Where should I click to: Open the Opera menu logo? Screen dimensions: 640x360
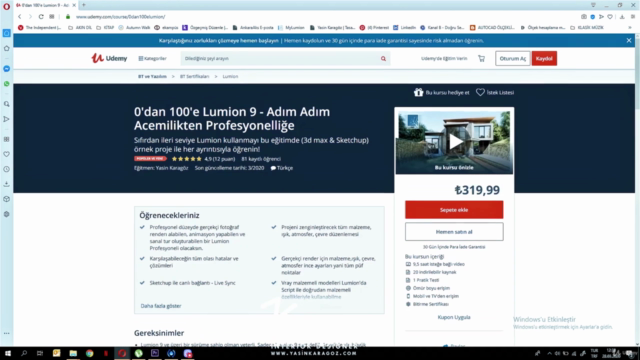7,7
